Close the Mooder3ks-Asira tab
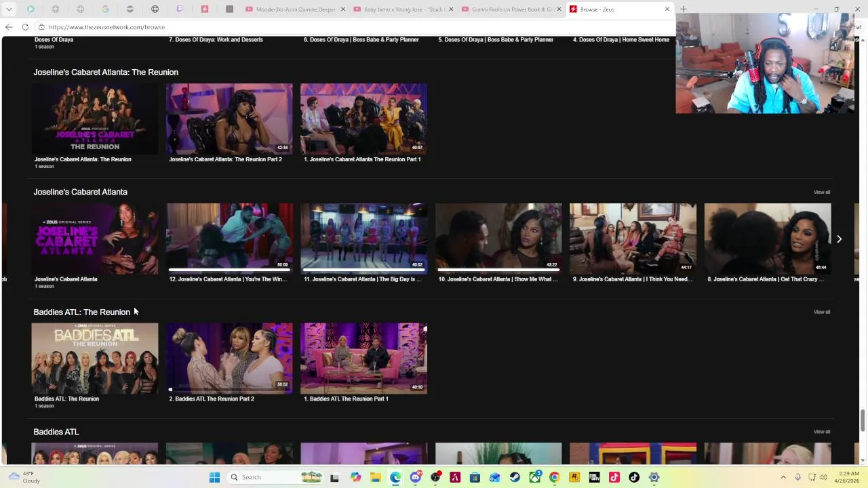Viewport: 868px width, 488px height. [x=343, y=9]
